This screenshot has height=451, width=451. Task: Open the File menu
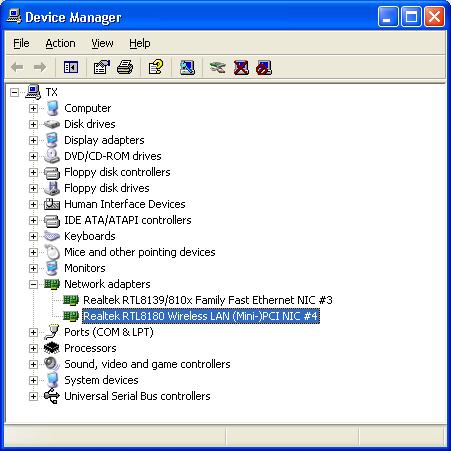tap(21, 43)
